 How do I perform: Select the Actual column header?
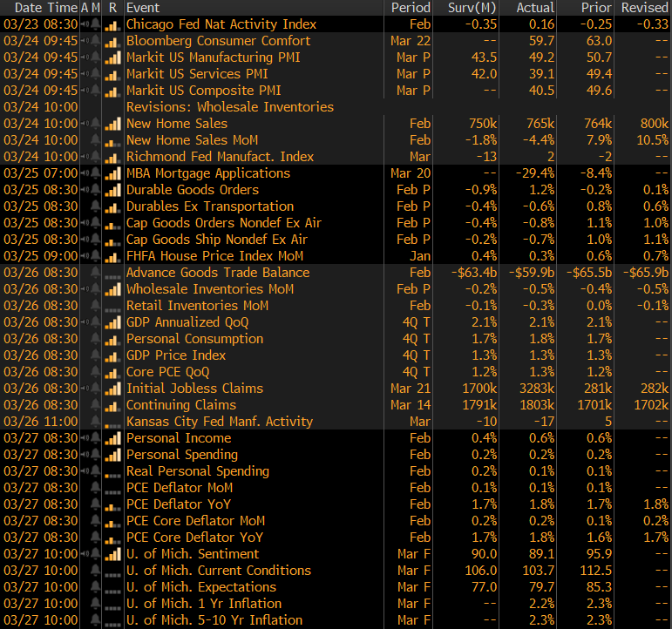535,8
